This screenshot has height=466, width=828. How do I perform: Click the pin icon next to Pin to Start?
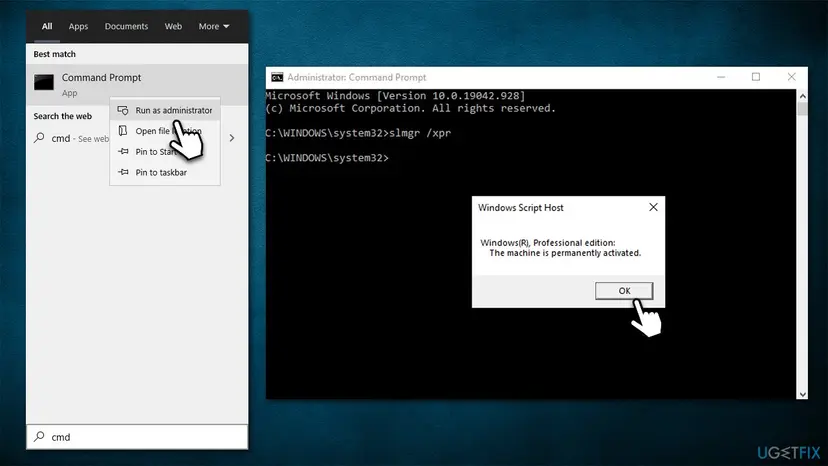pos(123,152)
